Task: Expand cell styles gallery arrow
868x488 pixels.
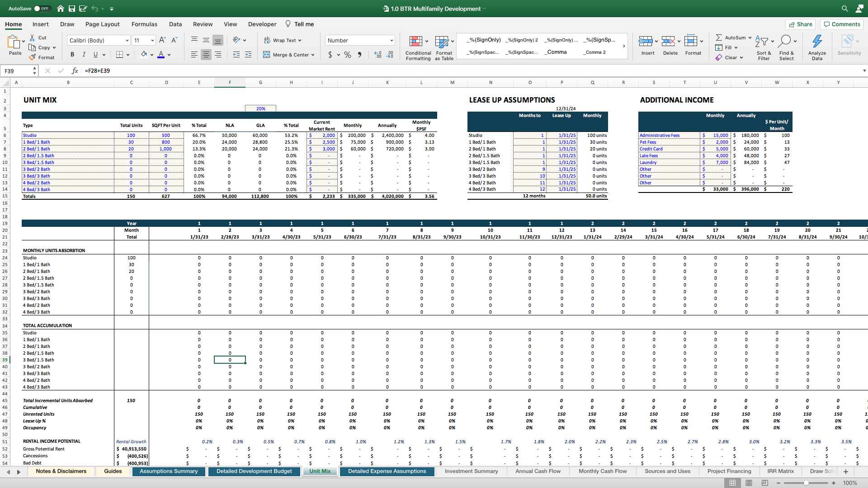Action: [x=624, y=46]
